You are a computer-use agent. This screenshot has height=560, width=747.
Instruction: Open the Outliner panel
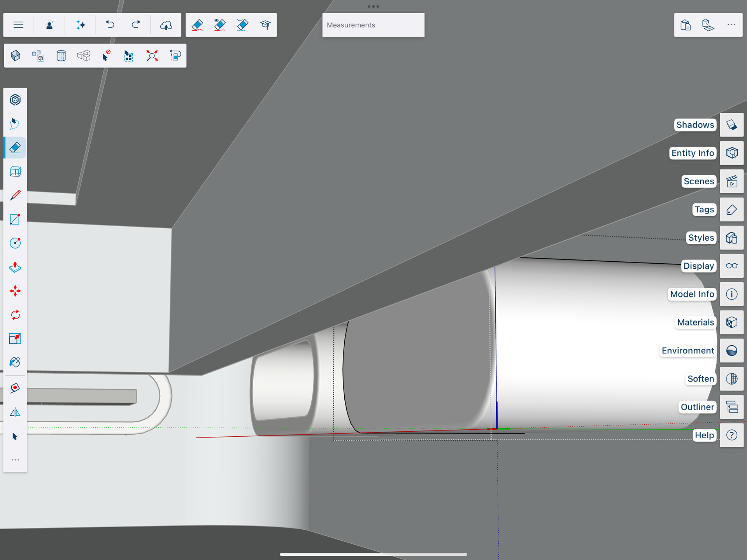coord(731,407)
